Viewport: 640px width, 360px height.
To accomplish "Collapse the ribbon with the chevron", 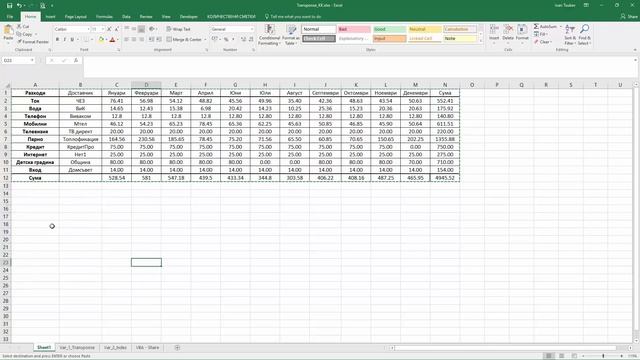I will pyautogui.click(x=635, y=50).
